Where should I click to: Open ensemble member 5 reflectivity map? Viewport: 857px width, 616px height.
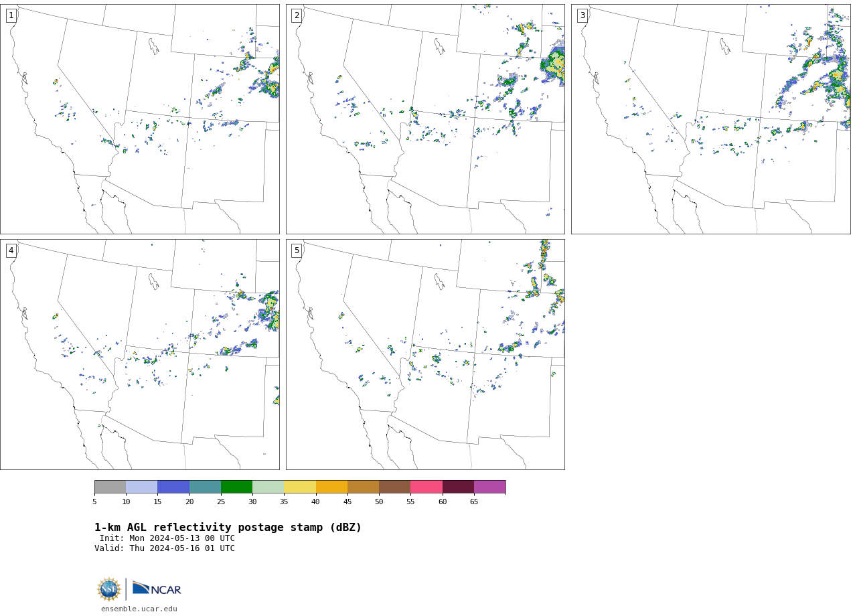(425, 354)
